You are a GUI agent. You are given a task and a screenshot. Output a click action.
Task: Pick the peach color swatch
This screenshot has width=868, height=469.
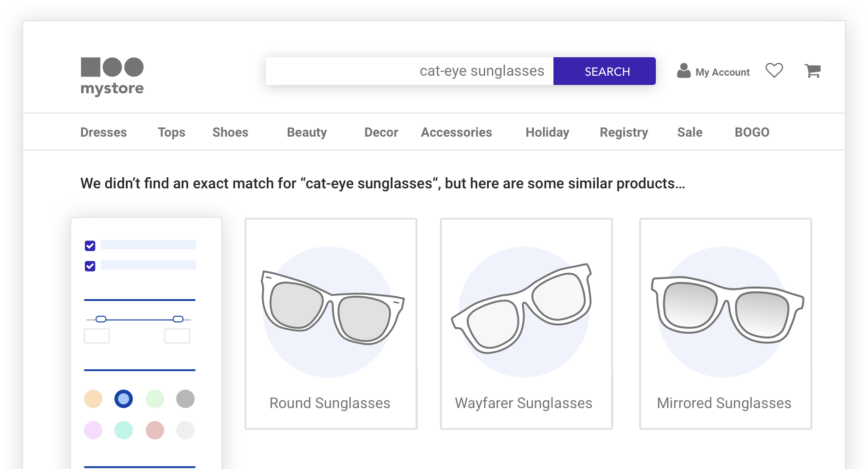pyautogui.click(x=93, y=399)
